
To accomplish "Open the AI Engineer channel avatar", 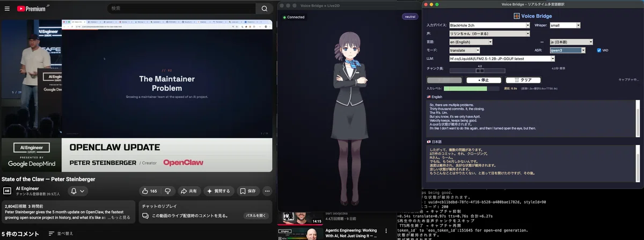I will coord(8,191).
